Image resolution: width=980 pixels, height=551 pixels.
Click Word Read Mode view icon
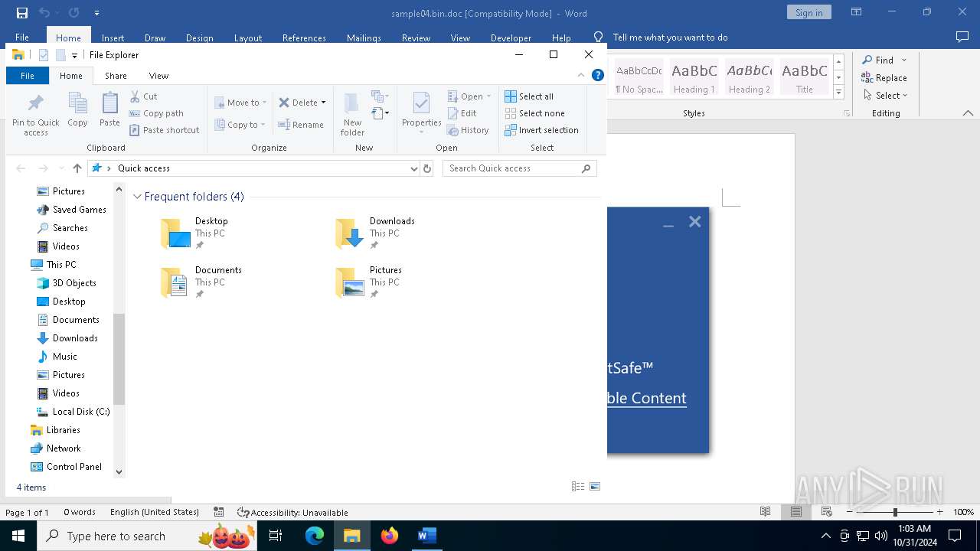tap(765, 512)
